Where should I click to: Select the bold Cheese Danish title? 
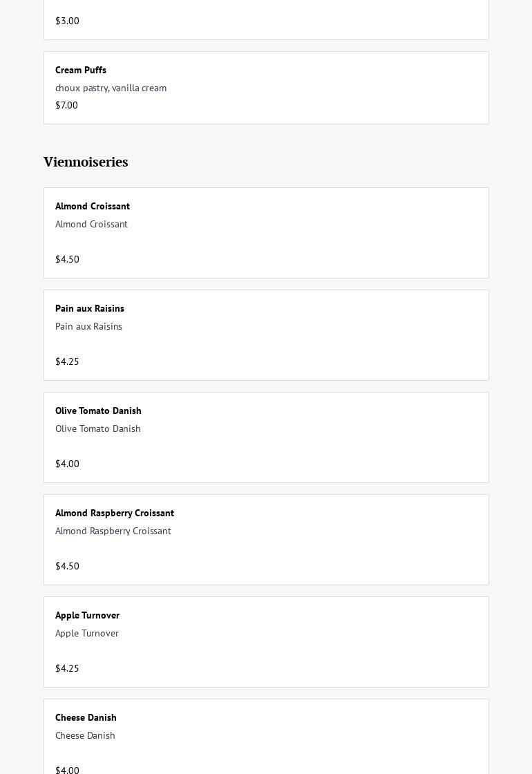[x=86, y=717]
